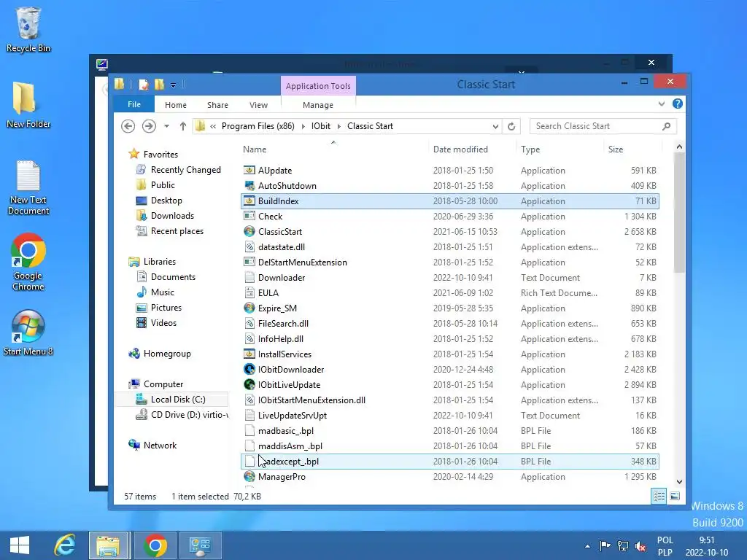This screenshot has height=560, width=747.
Task: Open the Explorer help button
Action: pos(677,104)
